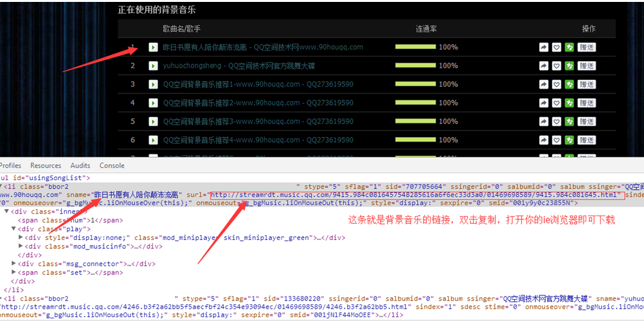Like QQ空间背景音乐推荐1 using the heart

click(x=556, y=84)
